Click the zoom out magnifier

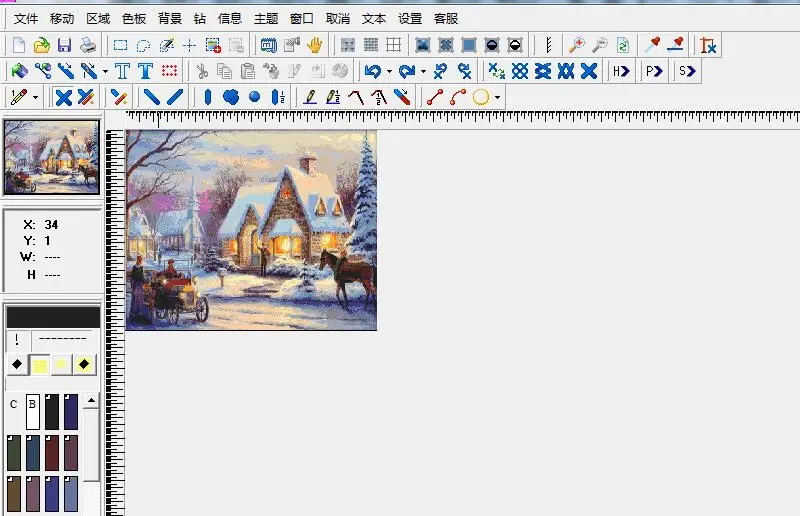click(x=599, y=45)
